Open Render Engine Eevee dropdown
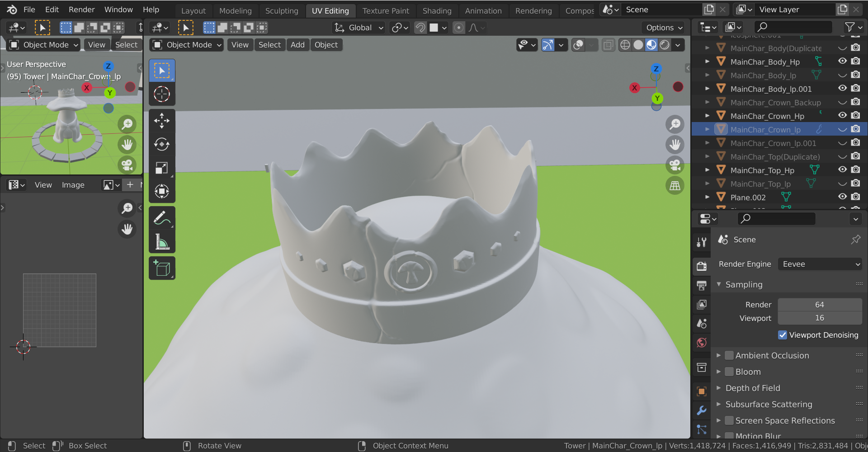The width and height of the screenshot is (868, 452). point(820,264)
